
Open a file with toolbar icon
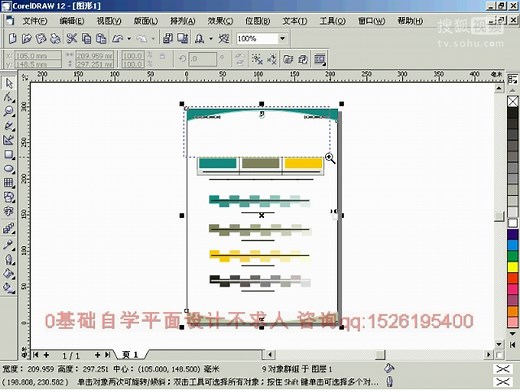[x=27, y=39]
